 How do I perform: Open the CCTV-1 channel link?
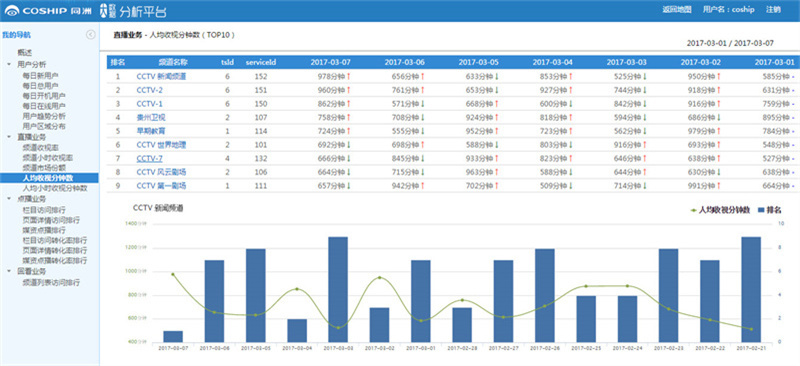(x=149, y=104)
